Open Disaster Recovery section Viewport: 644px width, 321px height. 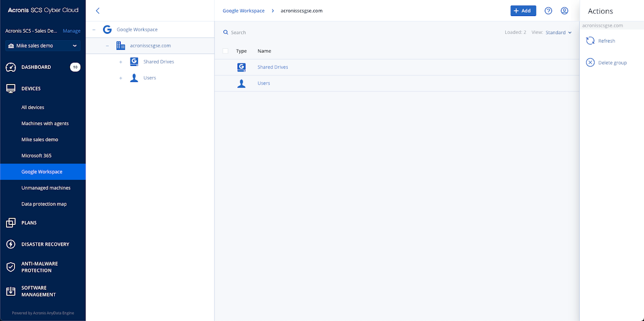45,245
